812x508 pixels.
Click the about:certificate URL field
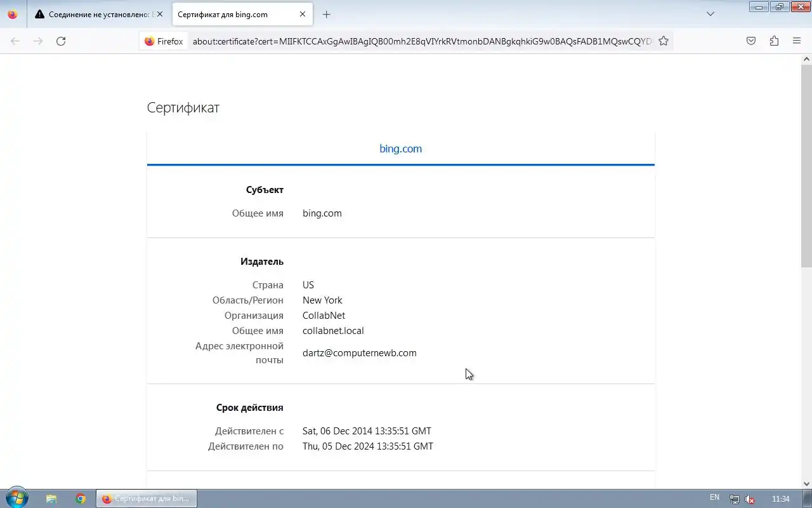(x=422, y=41)
